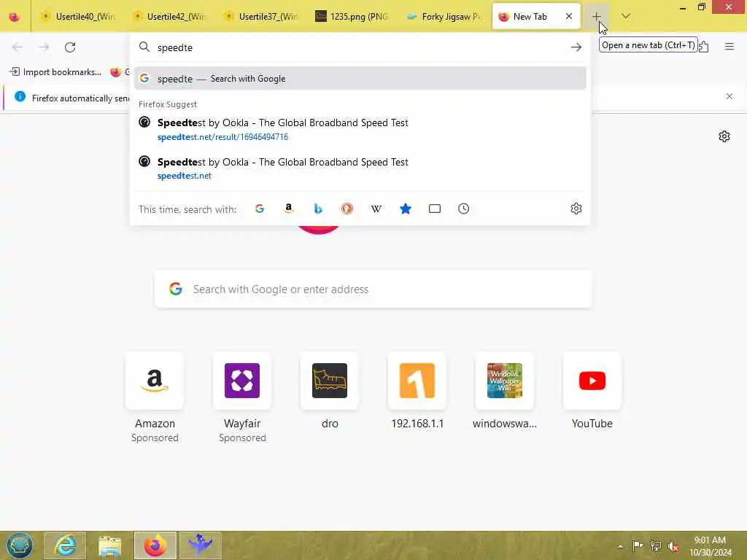Image resolution: width=747 pixels, height=560 pixels.
Task: Open a new tab with plus button
Action: click(596, 17)
